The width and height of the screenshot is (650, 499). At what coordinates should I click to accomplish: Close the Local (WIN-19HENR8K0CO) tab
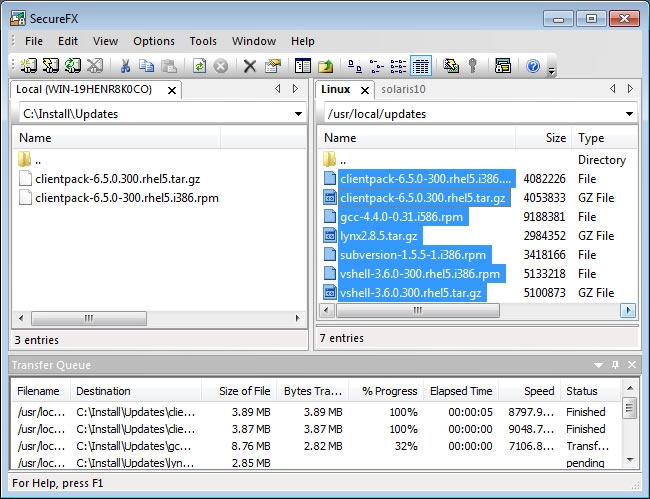172,90
